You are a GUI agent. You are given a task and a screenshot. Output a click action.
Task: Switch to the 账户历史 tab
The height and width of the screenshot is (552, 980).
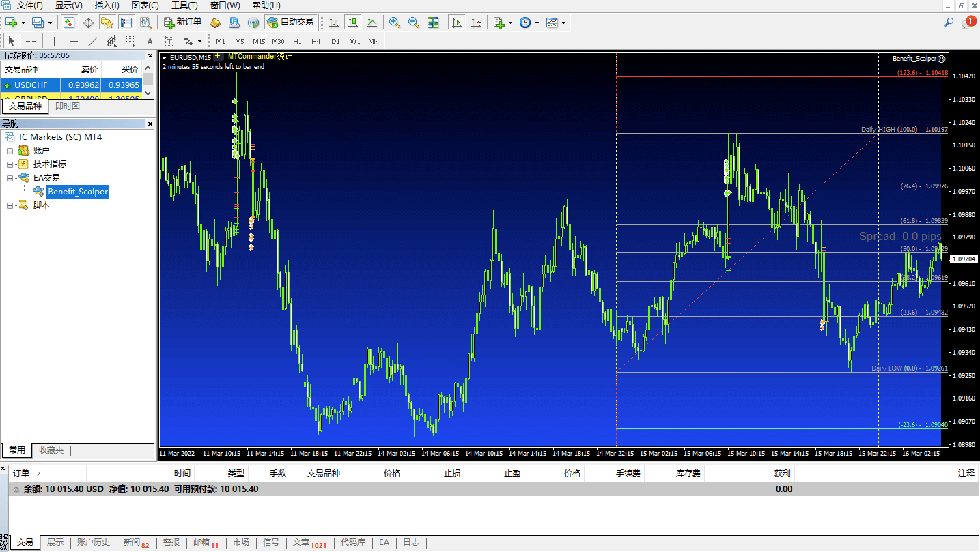pyautogui.click(x=94, y=542)
